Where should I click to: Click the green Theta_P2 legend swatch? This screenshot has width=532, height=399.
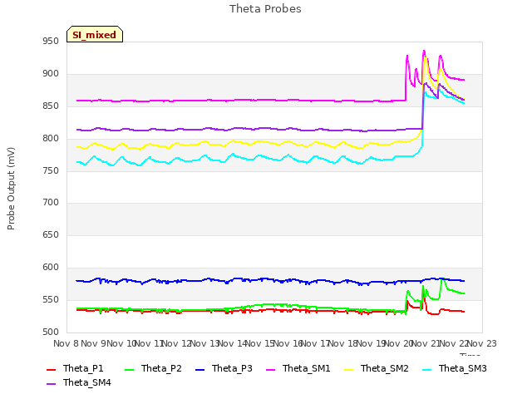pyautogui.click(x=130, y=369)
